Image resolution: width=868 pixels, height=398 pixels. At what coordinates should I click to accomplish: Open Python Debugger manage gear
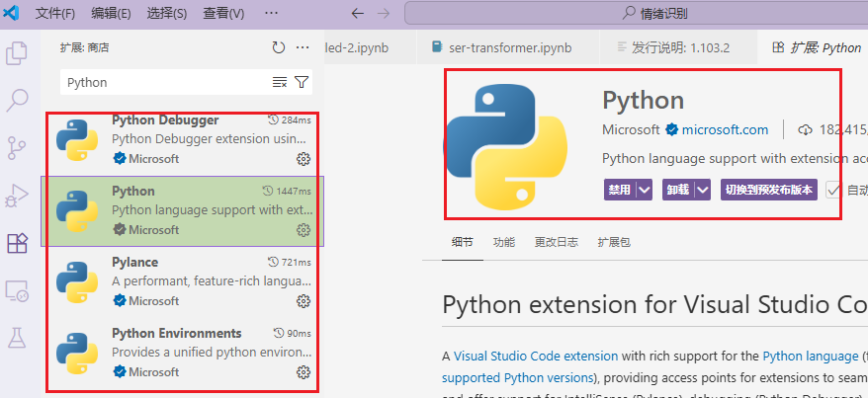[x=304, y=159]
